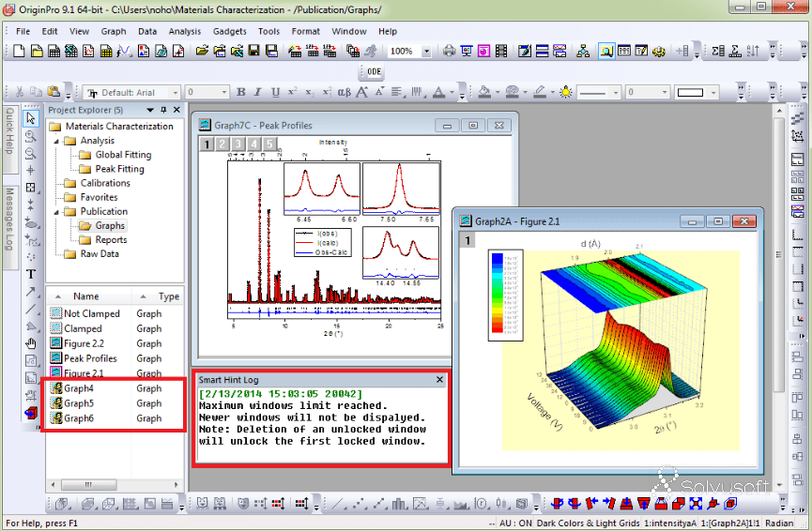Select the Raw Data folder

(100, 253)
